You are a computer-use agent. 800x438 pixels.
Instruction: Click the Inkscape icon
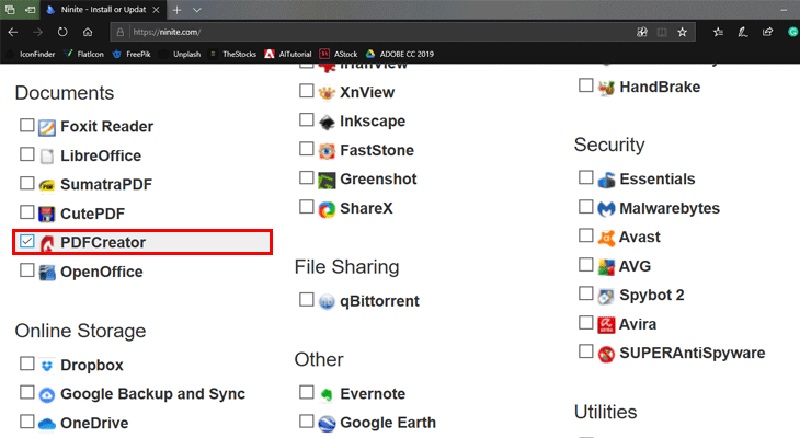[326, 121]
